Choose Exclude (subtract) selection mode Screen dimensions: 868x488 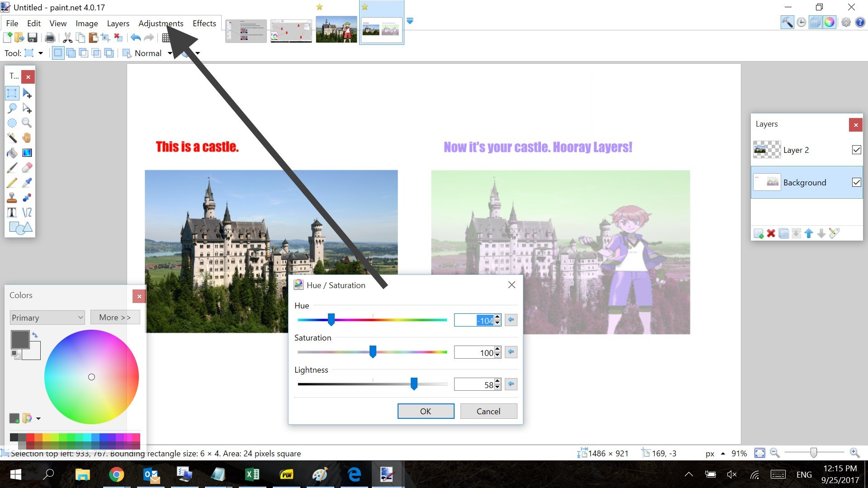pyautogui.click(x=84, y=53)
